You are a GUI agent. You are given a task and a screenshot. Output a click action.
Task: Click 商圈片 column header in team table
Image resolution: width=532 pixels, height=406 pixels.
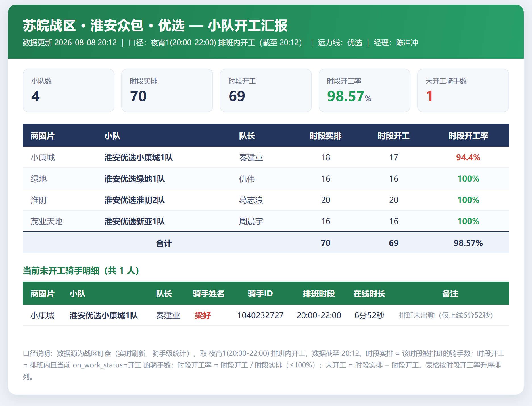coord(42,136)
